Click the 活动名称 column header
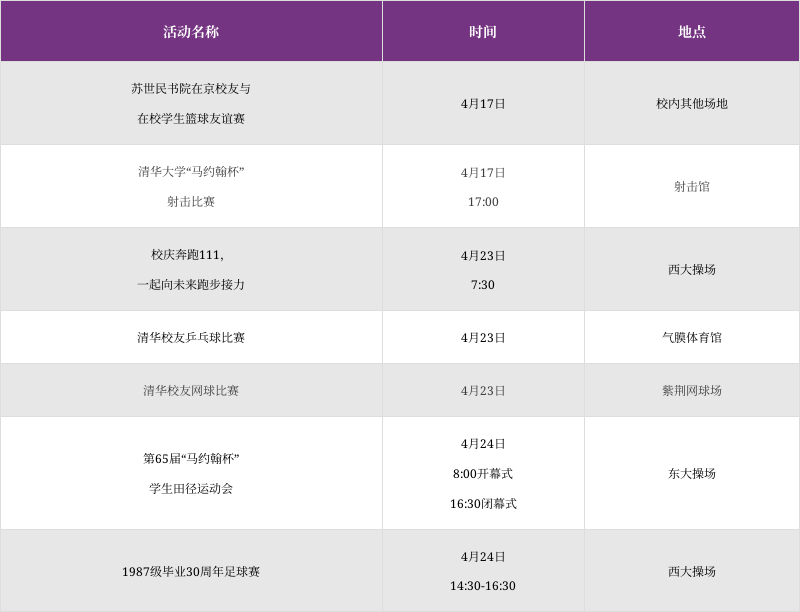The width and height of the screenshot is (800, 612). pyautogui.click(x=191, y=32)
